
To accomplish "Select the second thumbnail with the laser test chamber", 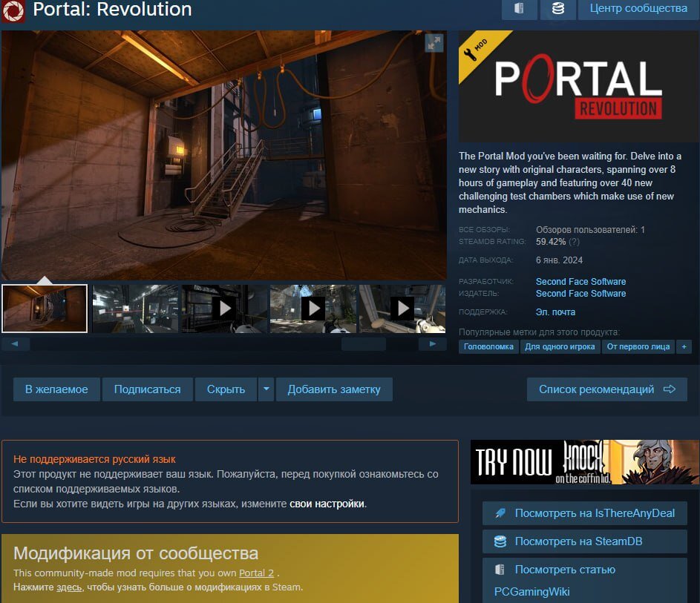I will pyautogui.click(x=135, y=309).
